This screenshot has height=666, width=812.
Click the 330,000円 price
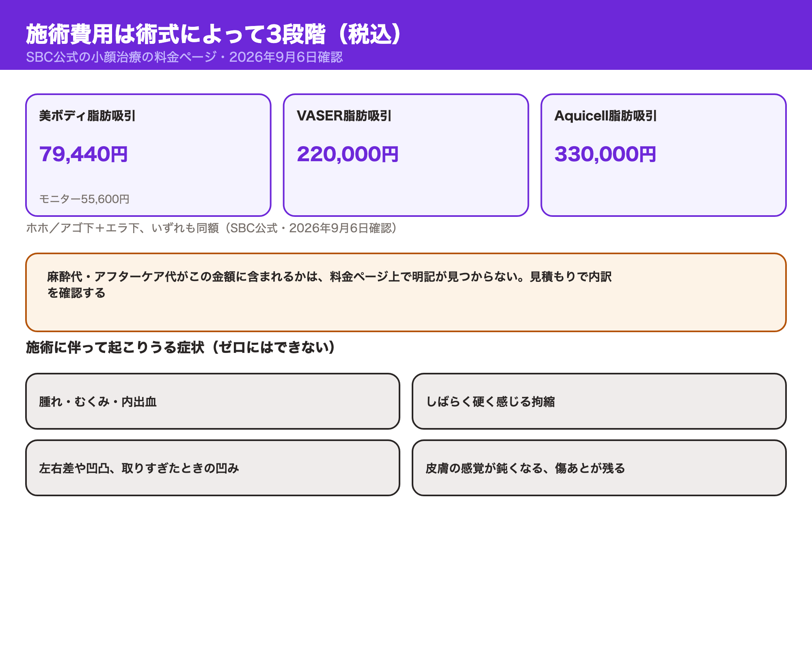point(605,154)
